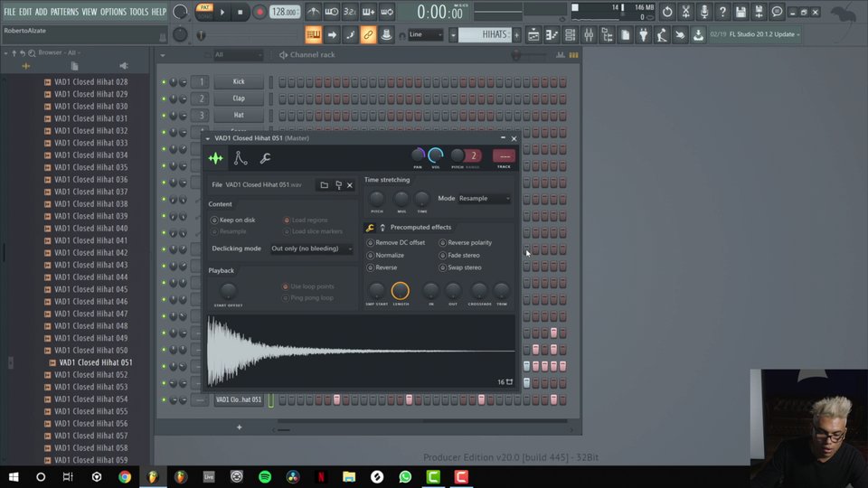Toggle mute LED of Clap channel
The height and width of the screenshot is (488, 868).
click(x=164, y=99)
